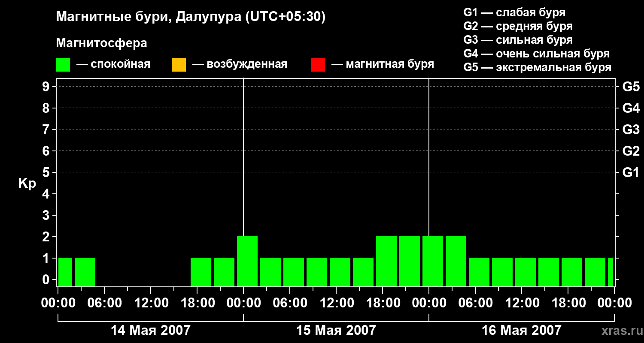Click the green 'спокойная' legend swatch
The width and height of the screenshot is (644, 343).
point(63,65)
